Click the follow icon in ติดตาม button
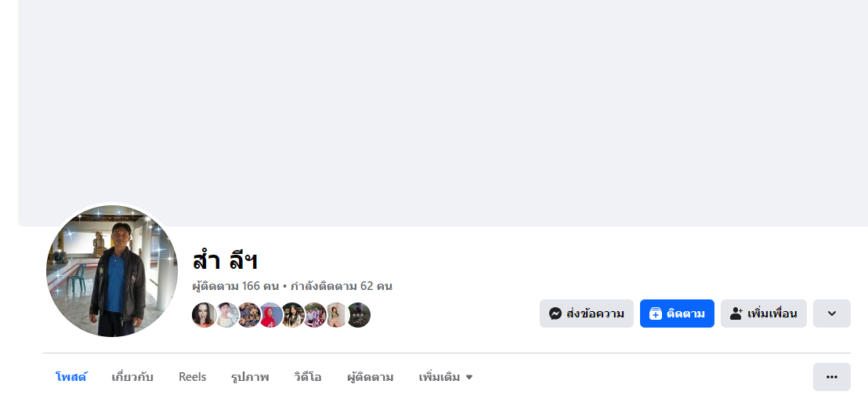 (x=656, y=313)
